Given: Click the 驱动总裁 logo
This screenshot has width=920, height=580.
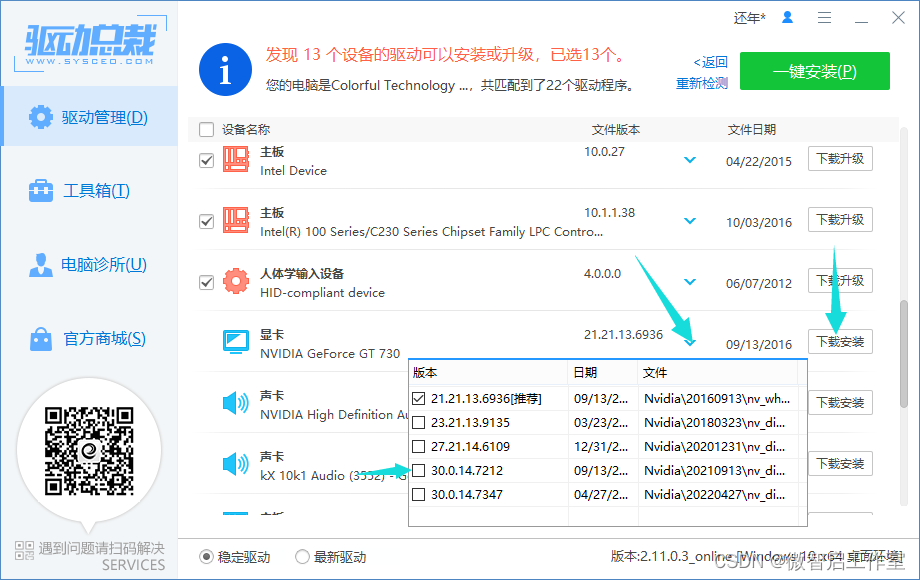Looking at the screenshot, I should (90, 43).
